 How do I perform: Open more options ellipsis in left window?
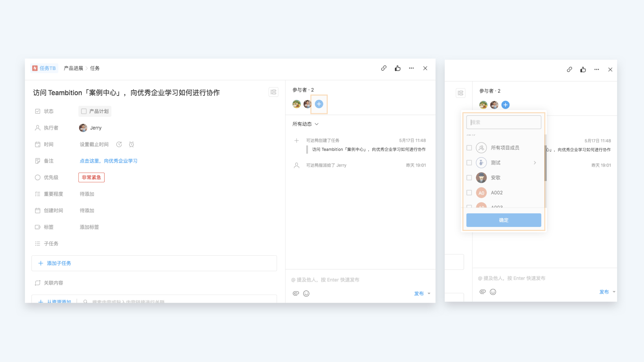(411, 68)
